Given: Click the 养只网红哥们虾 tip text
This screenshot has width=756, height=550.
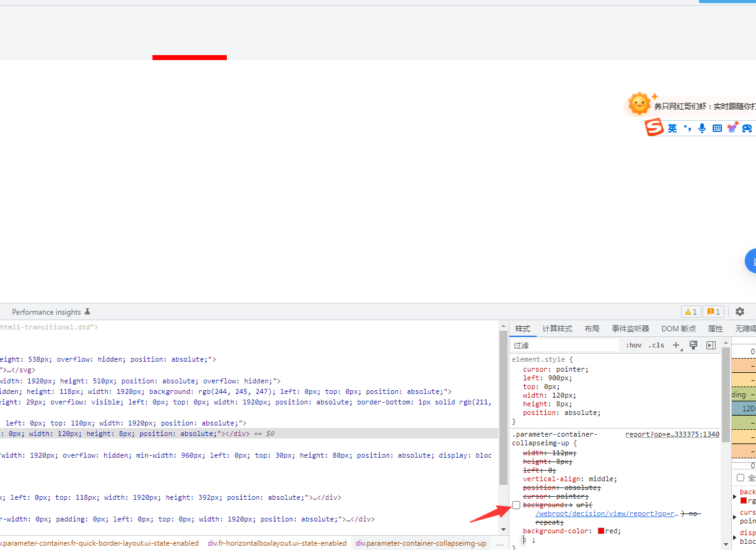Looking at the screenshot, I should [x=705, y=107].
